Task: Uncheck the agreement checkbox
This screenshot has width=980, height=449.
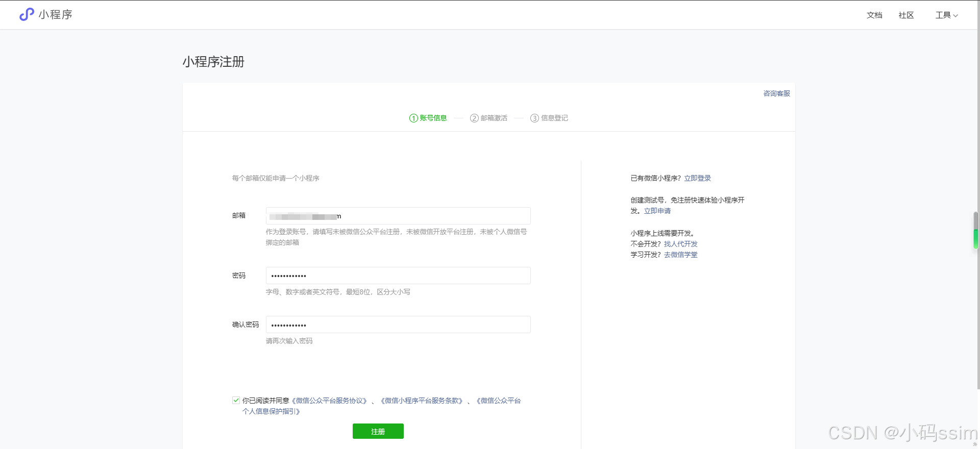Action: (236, 401)
